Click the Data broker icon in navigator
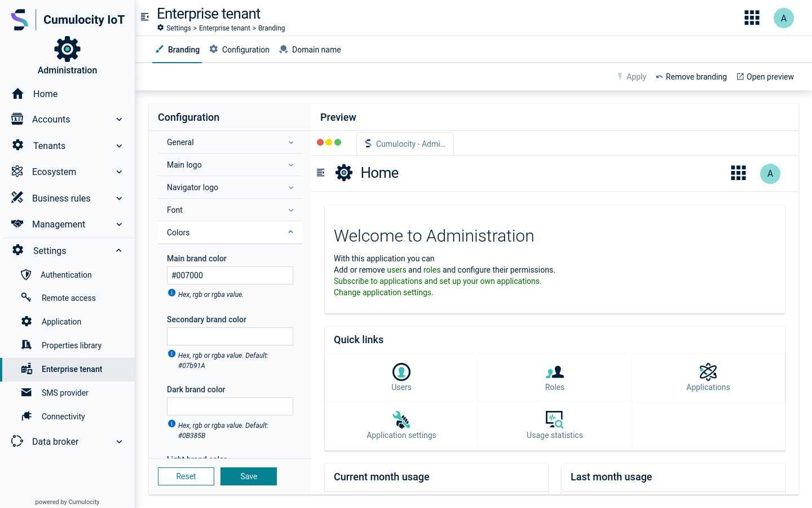Screen dimensions: 812x508 pos(17,441)
